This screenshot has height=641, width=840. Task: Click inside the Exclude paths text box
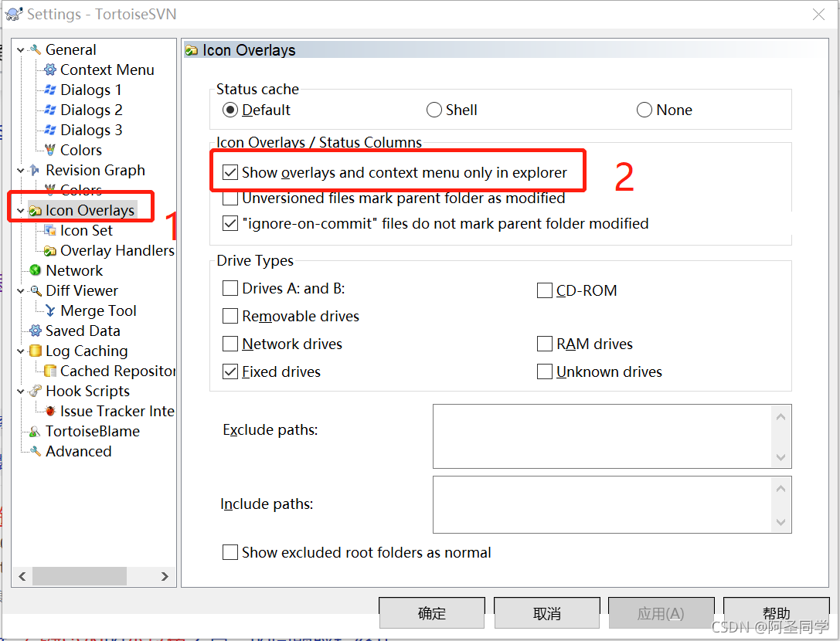coord(602,436)
